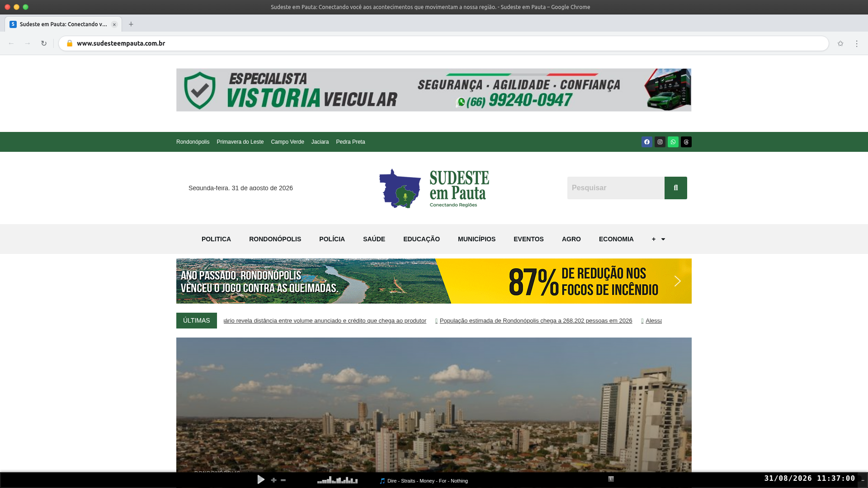Open headline about População estimada de Rondonópolis
Screen dimensions: 868x488
536,321
